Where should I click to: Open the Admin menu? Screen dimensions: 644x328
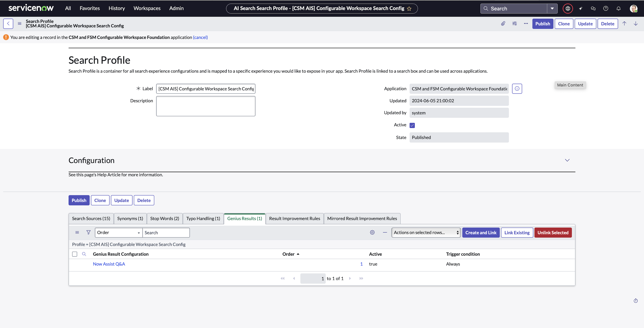[176, 8]
